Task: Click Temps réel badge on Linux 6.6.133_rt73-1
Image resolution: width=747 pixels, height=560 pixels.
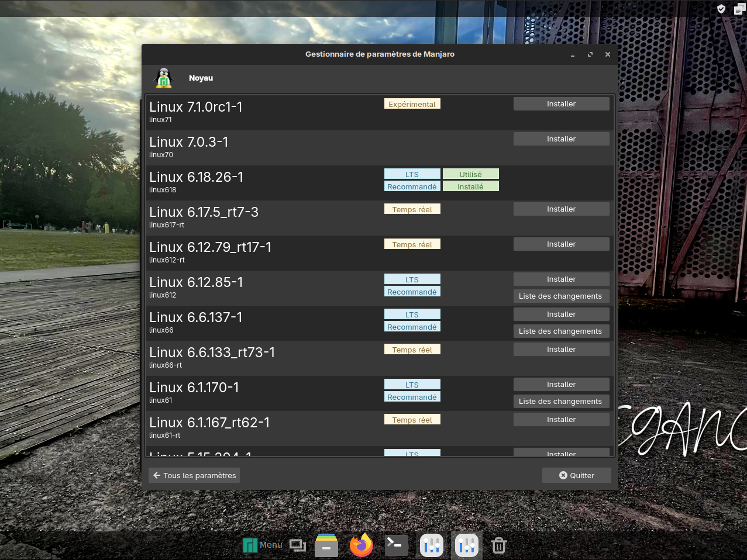Action: coord(412,350)
